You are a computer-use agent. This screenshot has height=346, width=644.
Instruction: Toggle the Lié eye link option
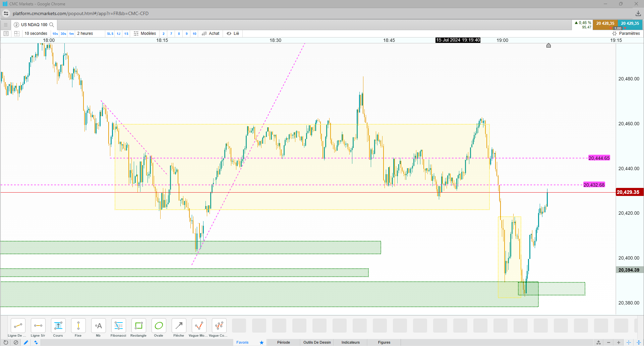[x=233, y=33]
